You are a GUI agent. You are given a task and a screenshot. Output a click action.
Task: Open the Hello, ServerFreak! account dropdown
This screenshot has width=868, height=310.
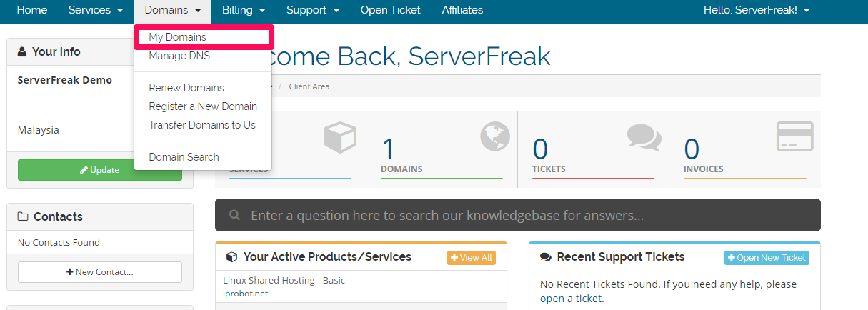pos(757,10)
